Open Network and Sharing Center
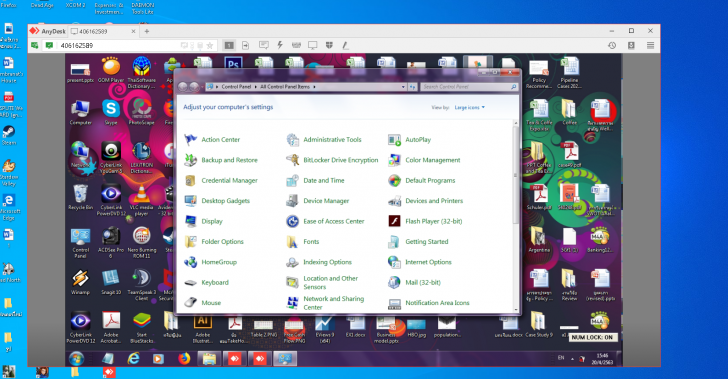 [x=325, y=303]
